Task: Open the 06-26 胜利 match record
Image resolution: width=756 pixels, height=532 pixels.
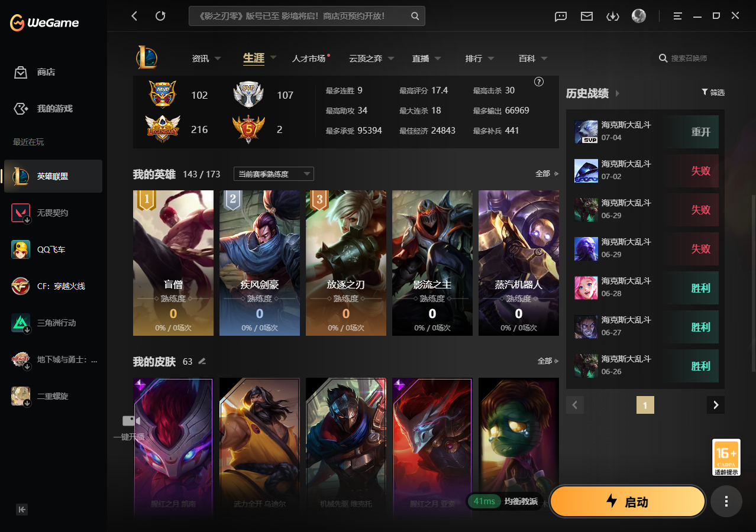Action: [x=647, y=366]
